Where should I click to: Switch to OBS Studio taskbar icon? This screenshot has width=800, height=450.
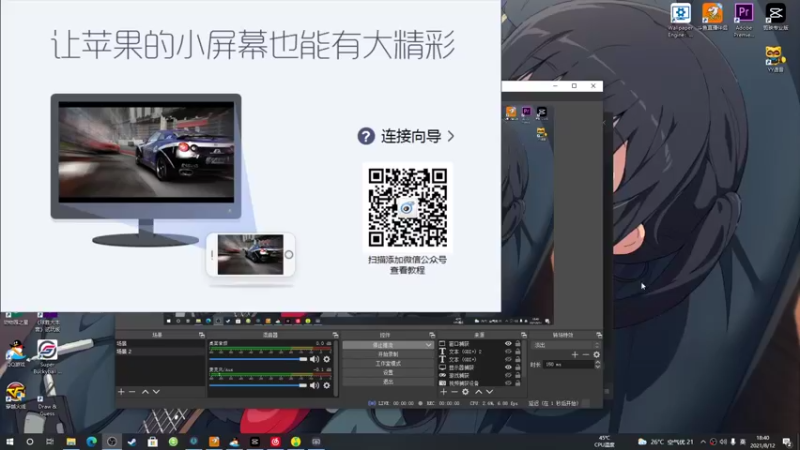112,441
